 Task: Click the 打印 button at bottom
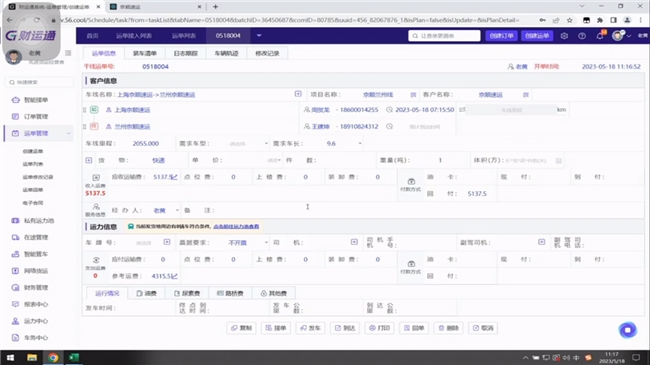click(380, 328)
